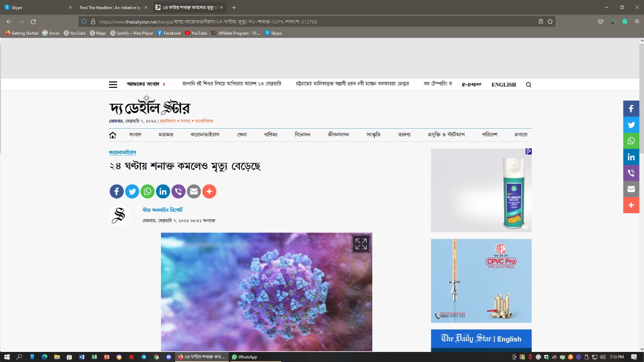Go to the home page via the house icon
644x362 pixels.
tap(113, 135)
